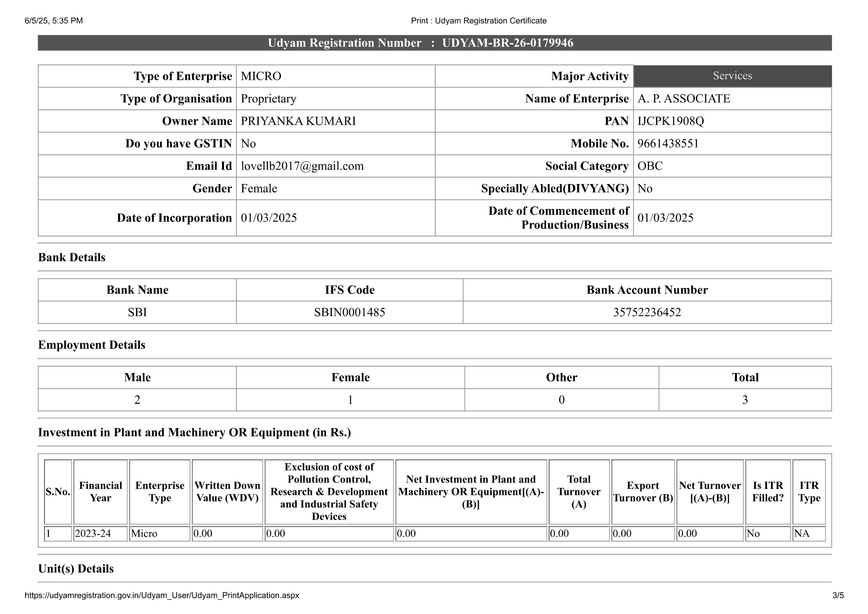The image size is (868, 614).
Task: Click the email address lovellb2017@gmail.com
Action: tap(302, 166)
